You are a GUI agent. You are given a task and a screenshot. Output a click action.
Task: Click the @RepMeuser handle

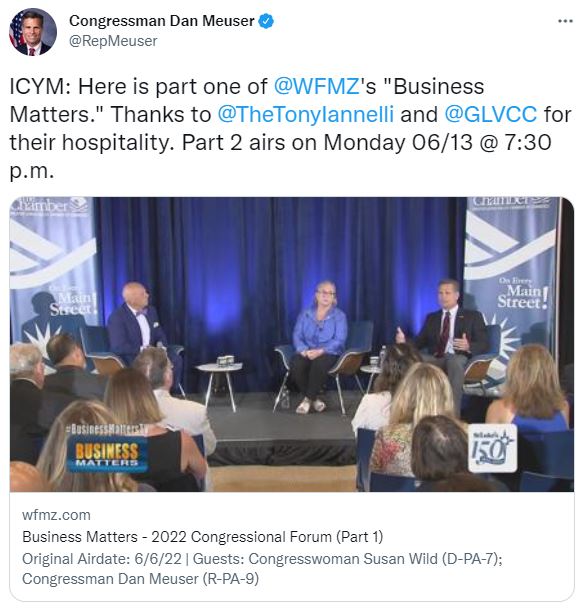click(113, 41)
